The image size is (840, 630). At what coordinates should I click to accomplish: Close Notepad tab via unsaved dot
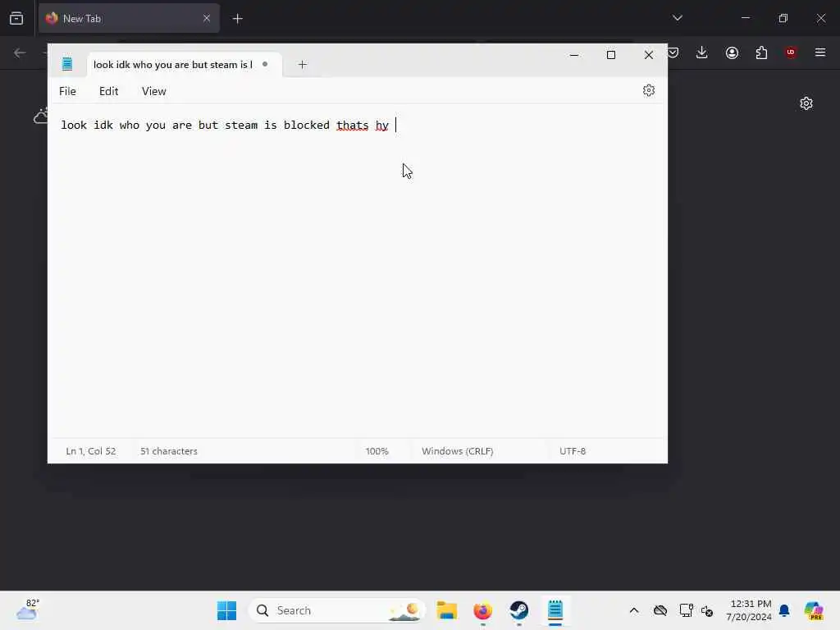coord(265,64)
